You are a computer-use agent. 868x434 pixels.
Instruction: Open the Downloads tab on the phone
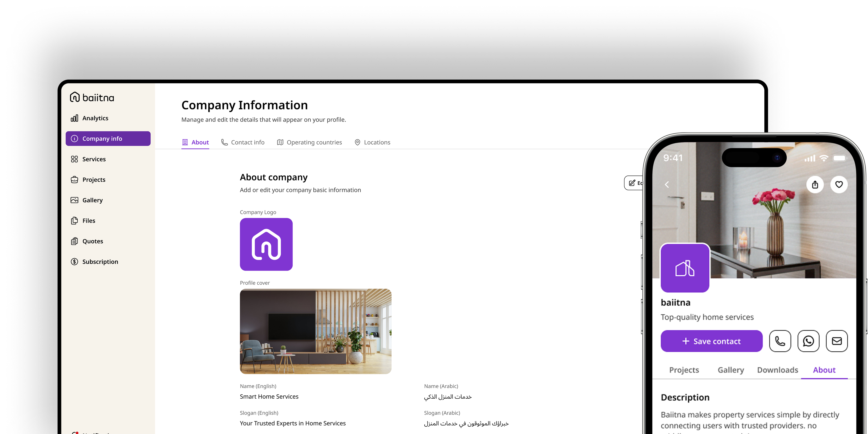pos(778,370)
